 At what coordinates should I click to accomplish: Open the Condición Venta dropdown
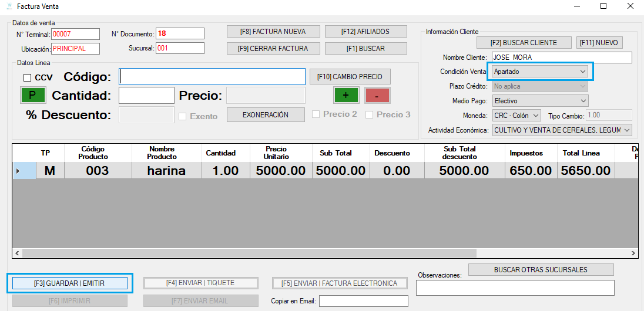tap(540, 72)
